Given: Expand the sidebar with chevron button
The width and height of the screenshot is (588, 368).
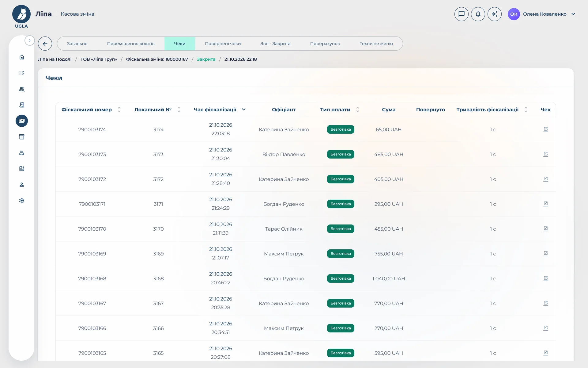Looking at the screenshot, I should 29,40.
